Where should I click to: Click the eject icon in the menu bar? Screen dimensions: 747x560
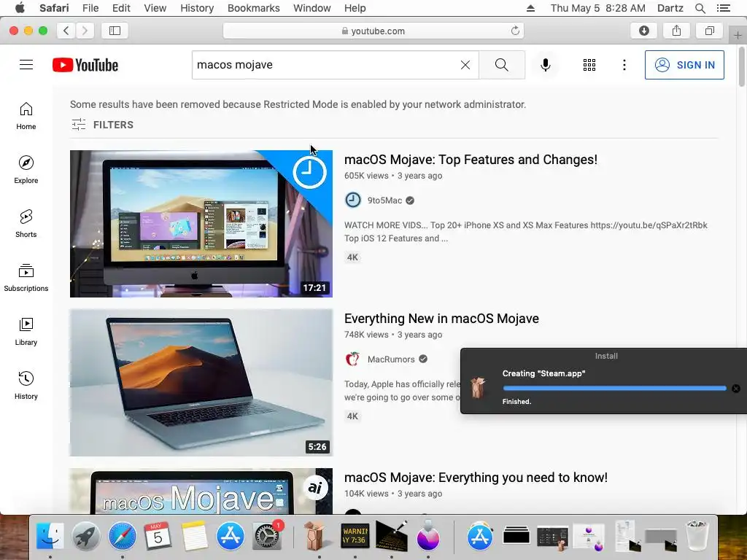coord(530,8)
